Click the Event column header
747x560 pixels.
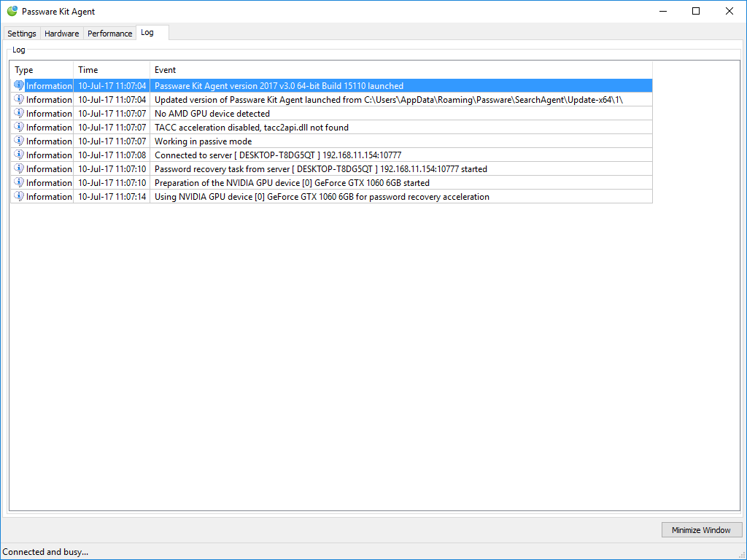pyautogui.click(x=401, y=70)
